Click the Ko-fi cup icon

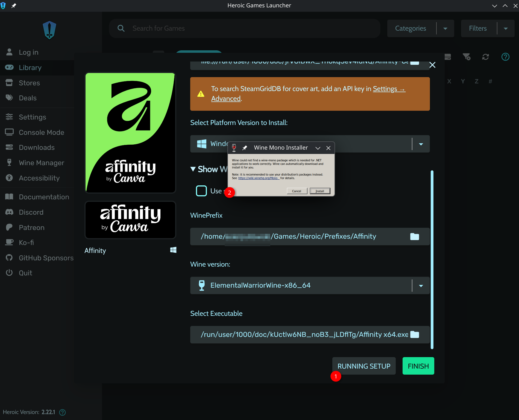(x=9, y=243)
